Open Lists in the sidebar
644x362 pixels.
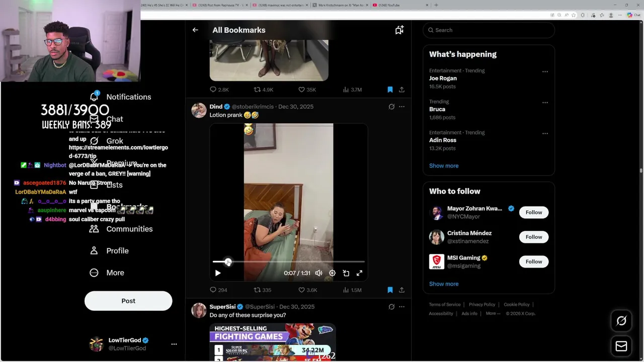[x=106, y=185]
